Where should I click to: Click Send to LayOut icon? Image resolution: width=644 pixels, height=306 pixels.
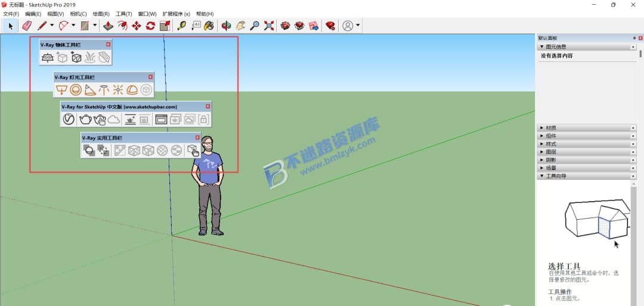[314, 26]
